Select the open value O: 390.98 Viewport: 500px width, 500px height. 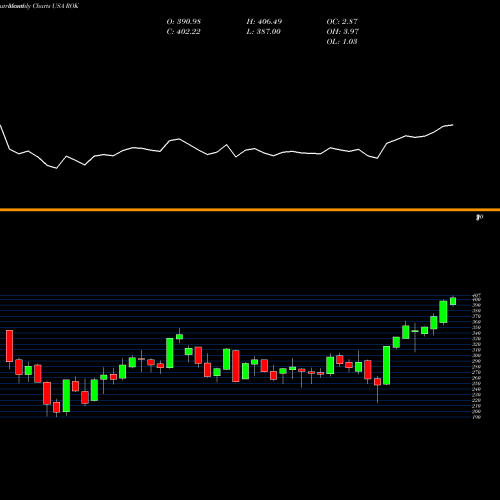(184, 22)
